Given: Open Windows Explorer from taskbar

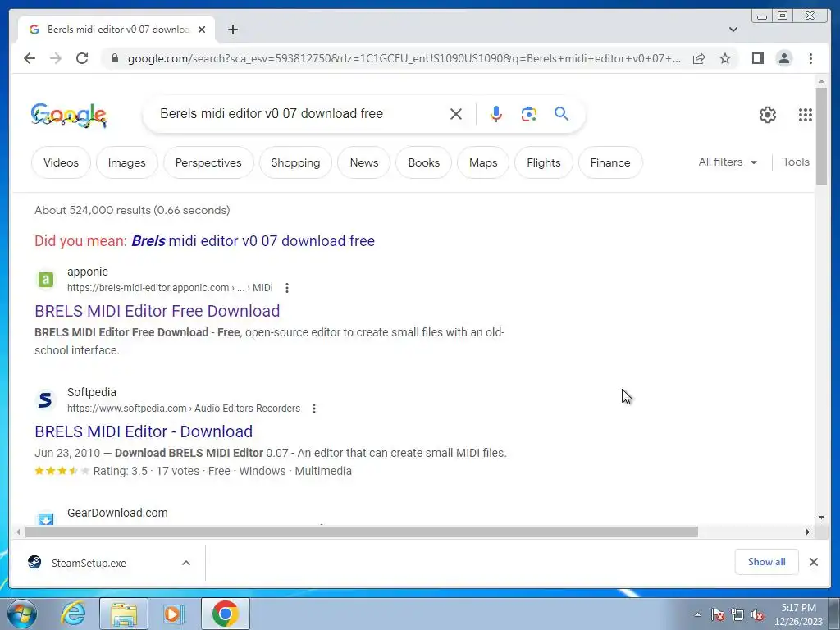Looking at the screenshot, I should click(x=124, y=614).
